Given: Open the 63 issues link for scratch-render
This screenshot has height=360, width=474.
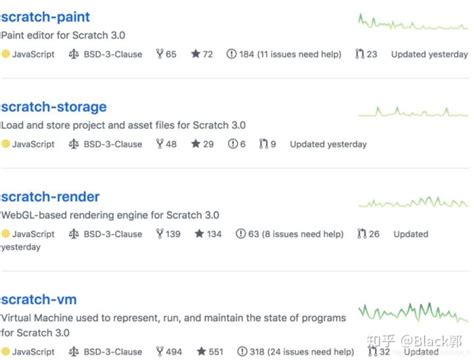Looking at the screenshot, I should tap(290, 234).
